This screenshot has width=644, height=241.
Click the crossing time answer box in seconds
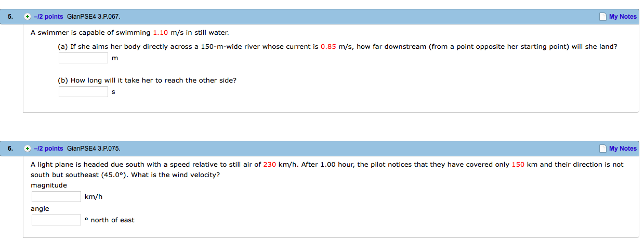pyautogui.click(x=83, y=92)
